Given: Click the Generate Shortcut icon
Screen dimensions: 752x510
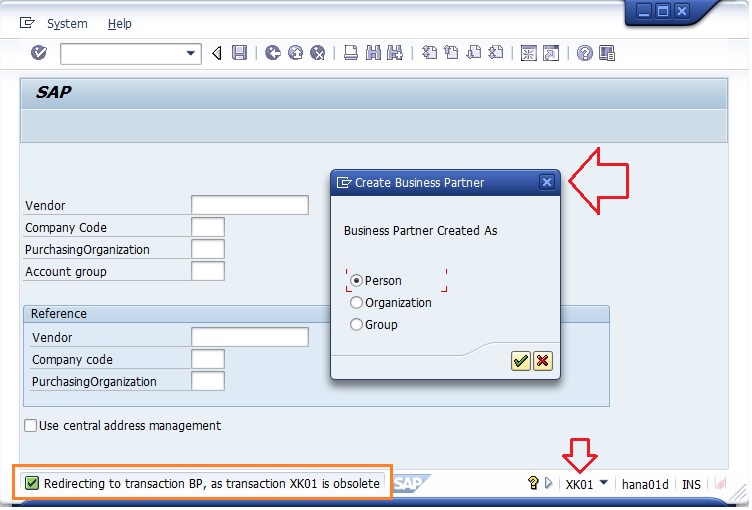Looking at the screenshot, I should pyautogui.click(x=551, y=53).
